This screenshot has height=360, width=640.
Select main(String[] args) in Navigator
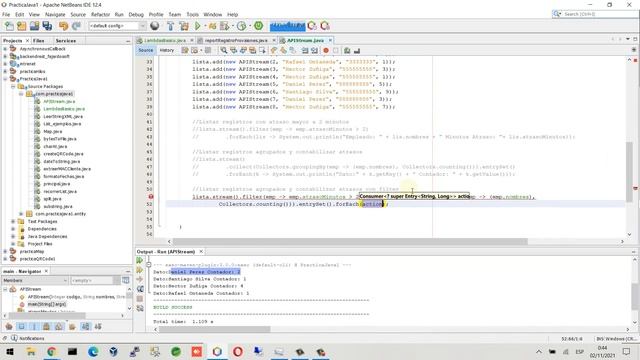pyautogui.click(x=47, y=304)
